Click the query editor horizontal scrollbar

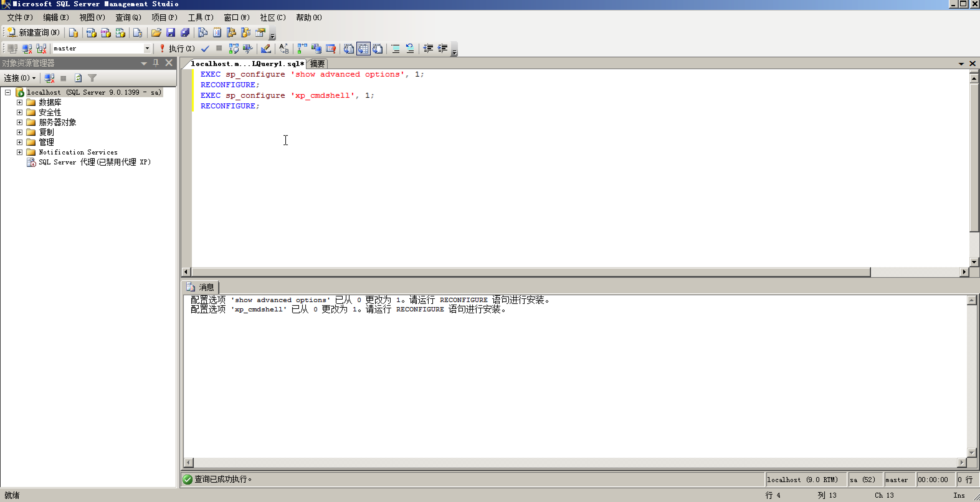tap(531, 272)
